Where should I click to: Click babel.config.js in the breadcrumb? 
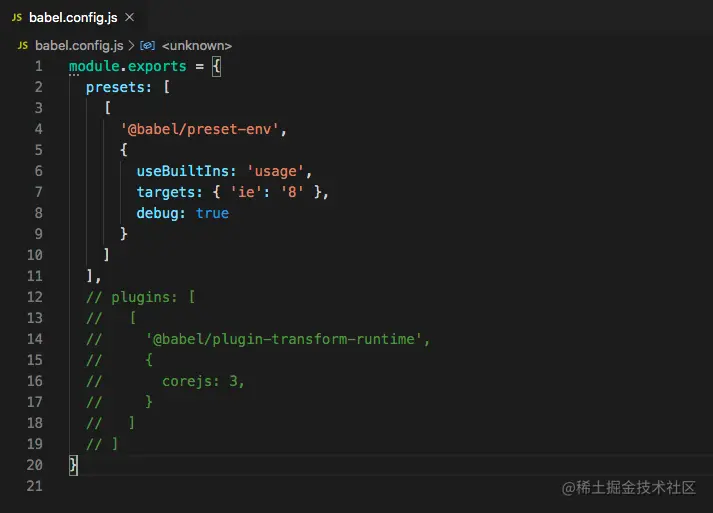pos(79,45)
